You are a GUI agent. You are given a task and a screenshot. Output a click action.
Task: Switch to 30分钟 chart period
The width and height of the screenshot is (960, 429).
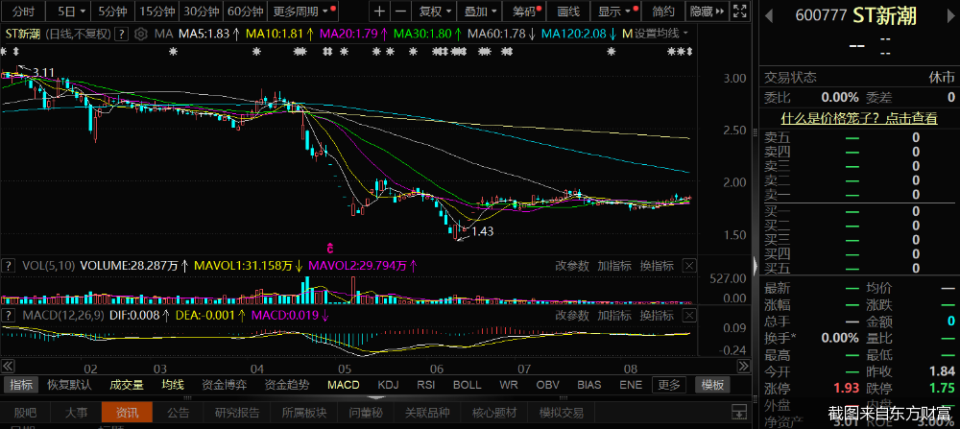(x=201, y=10)
